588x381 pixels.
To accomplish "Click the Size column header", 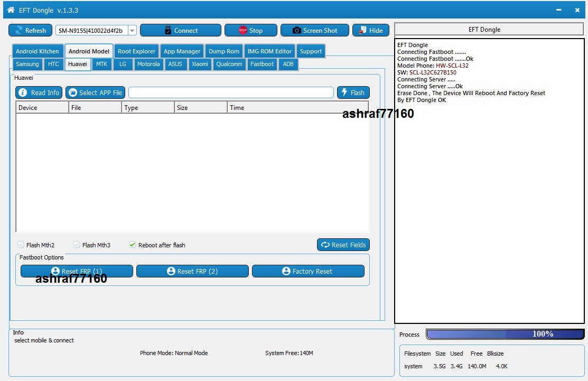I will [x=201, y=108].
